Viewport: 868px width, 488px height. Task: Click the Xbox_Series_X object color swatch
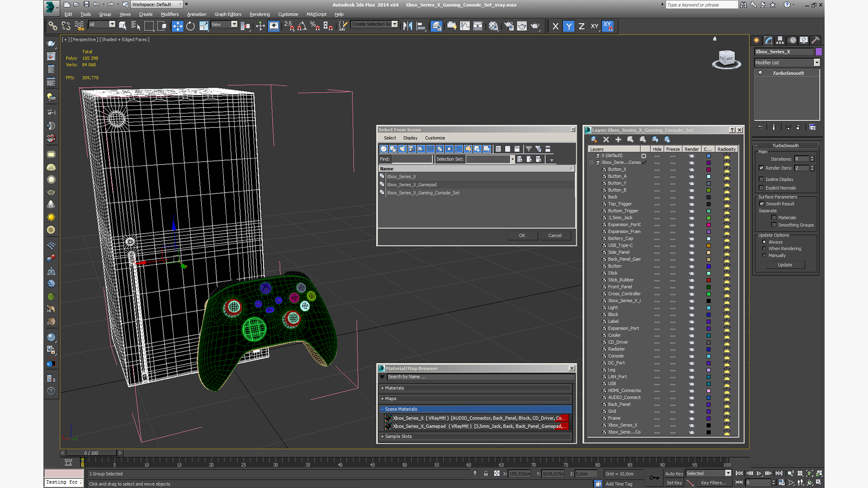(x=818, y=52)
